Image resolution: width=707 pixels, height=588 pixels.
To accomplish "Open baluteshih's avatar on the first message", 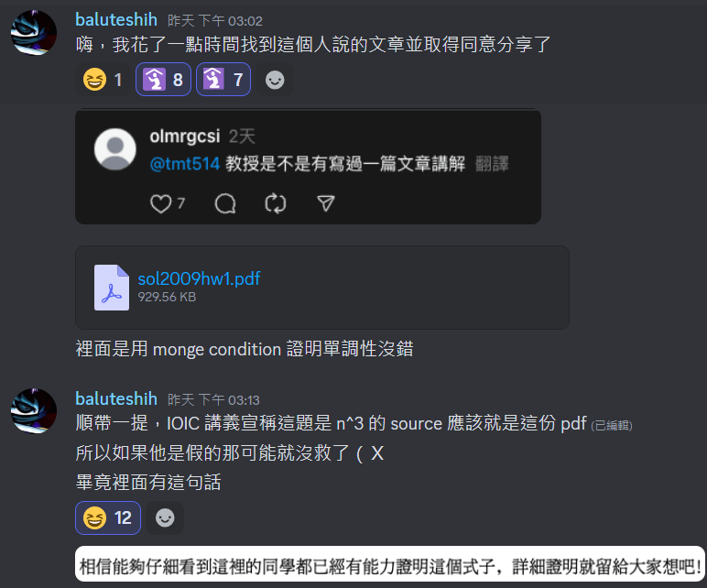I will coord(34,33).
